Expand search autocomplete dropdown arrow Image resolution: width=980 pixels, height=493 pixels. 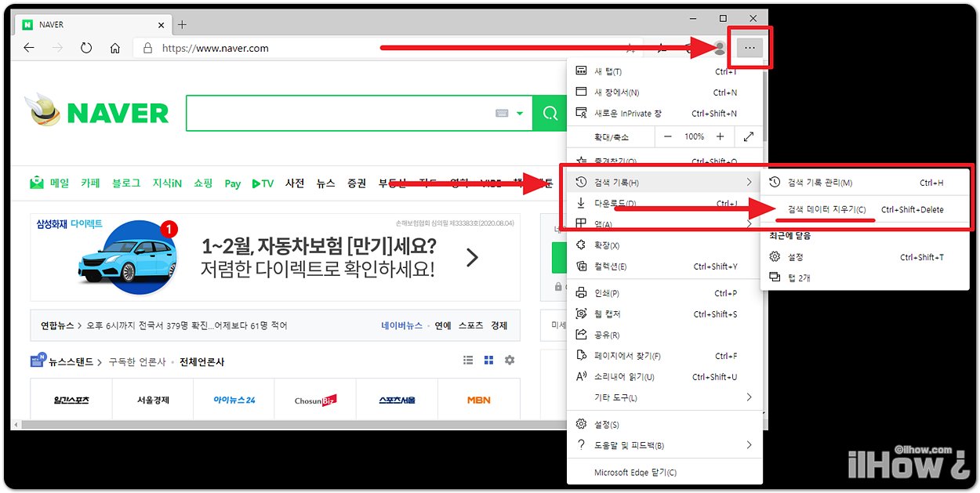[x=519, y=114]
